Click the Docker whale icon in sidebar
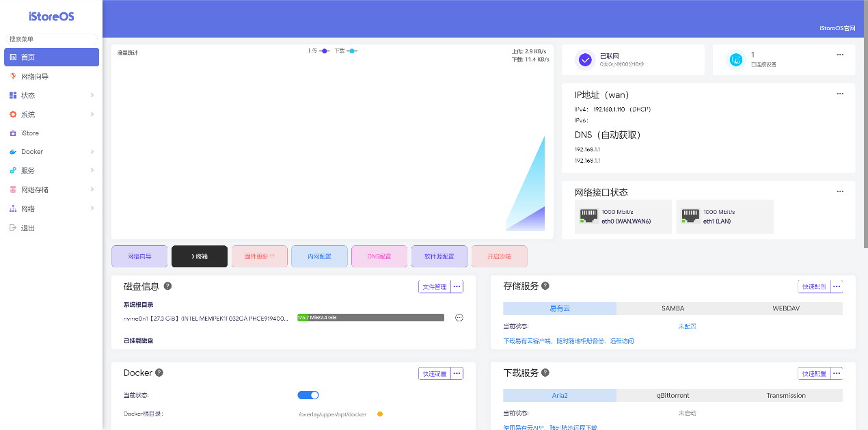Viewport: 868px width, 430px height. point(13,152)
